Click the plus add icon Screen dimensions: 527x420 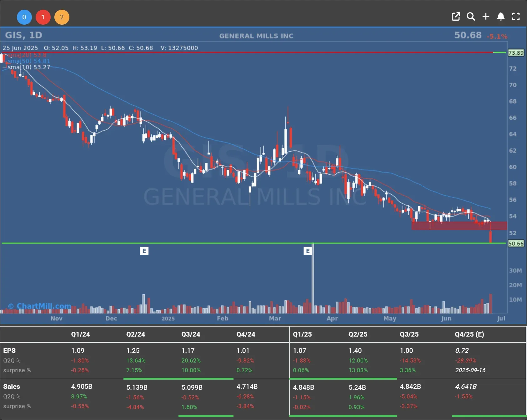[x=486, y=17]
